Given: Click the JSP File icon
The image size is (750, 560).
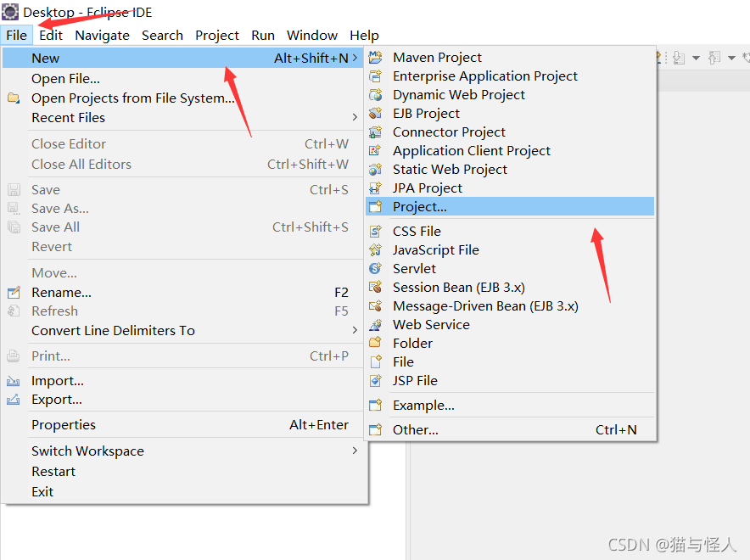Looking at the screenshot, I should tap(376, 381).
